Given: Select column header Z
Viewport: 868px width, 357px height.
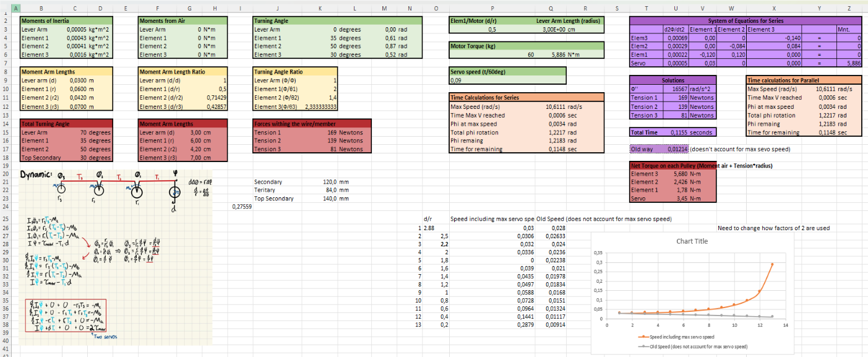Looking at the screenshot, I should point(848,9).
